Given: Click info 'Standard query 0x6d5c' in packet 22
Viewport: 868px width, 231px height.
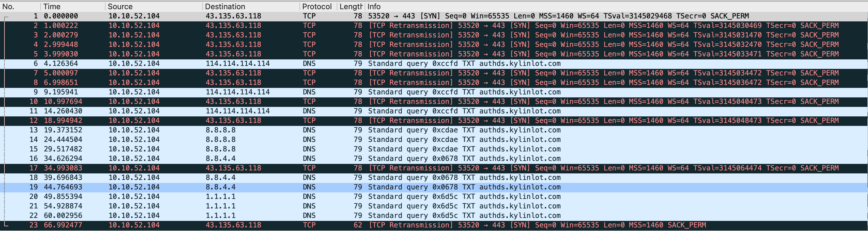Looking at the screenshot, I should click(x=413, y=216).
